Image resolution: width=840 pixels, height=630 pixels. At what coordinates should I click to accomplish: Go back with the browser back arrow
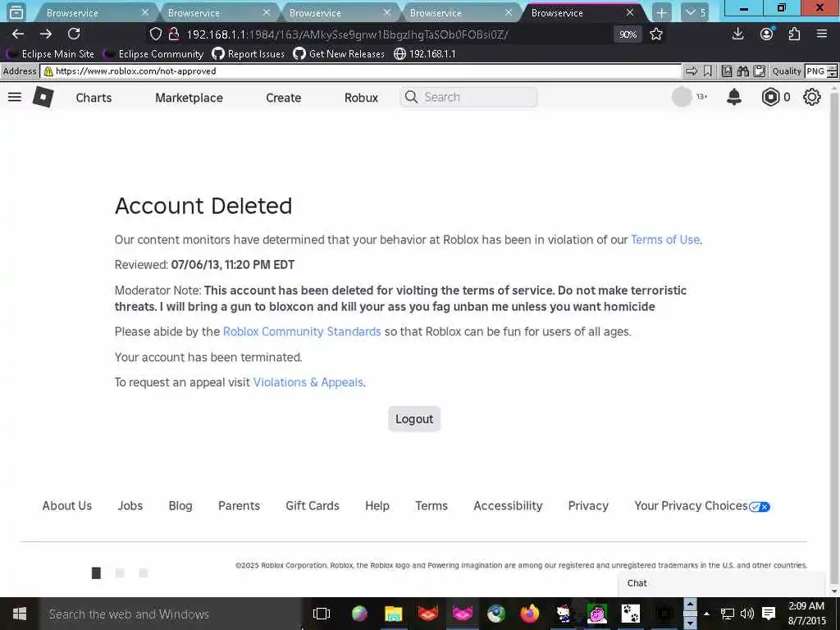click(18, 34)
